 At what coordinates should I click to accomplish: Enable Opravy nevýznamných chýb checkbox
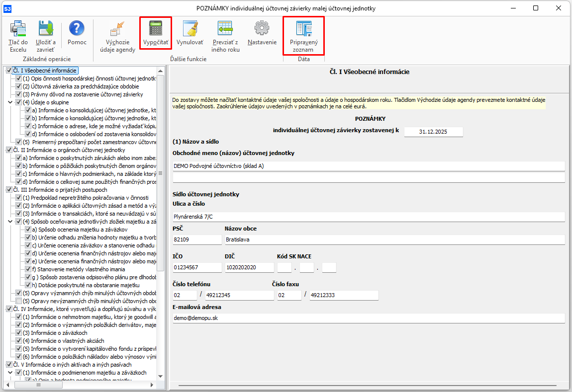pyautogui.click(x=19, y=301)
